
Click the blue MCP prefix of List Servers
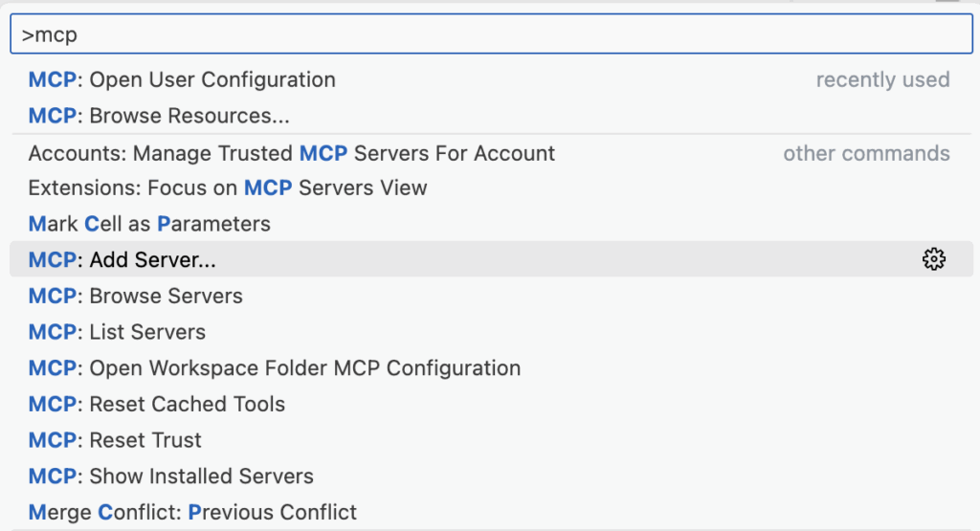pos(52,332)
